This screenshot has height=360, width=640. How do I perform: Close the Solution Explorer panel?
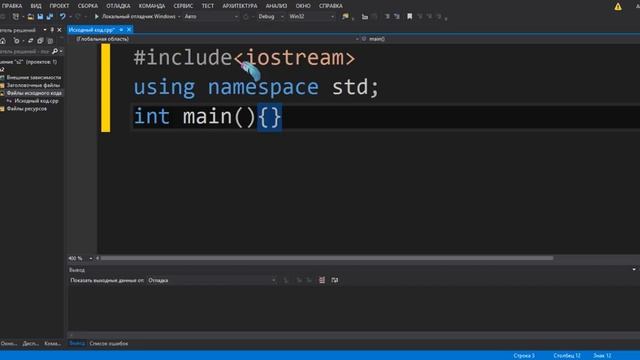coord(59,30)
